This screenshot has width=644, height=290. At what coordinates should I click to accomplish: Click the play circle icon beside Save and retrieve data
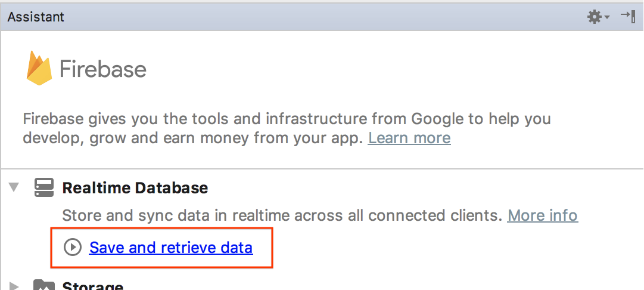73,247
